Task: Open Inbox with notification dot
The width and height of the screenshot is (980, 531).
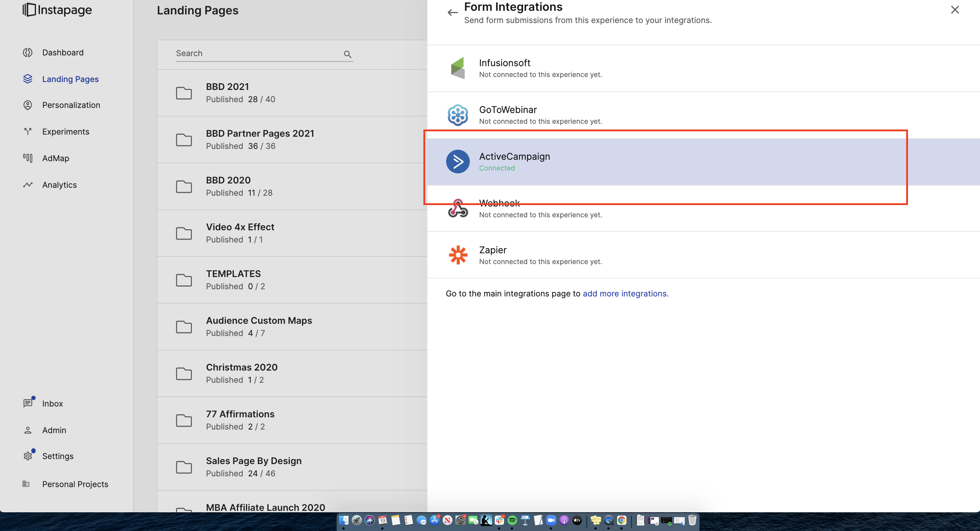Action: click(x=53, y=404)
